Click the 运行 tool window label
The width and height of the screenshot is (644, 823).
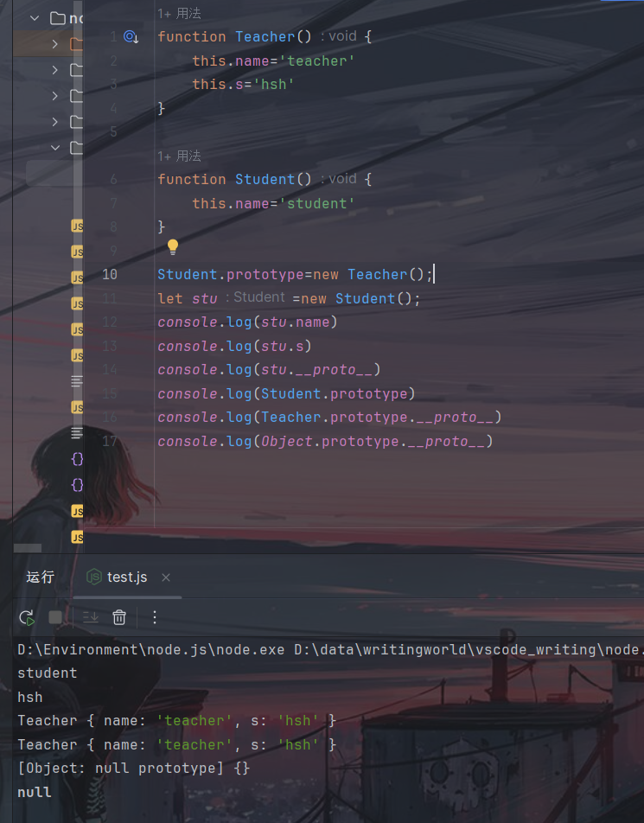[x=41, y=577]
